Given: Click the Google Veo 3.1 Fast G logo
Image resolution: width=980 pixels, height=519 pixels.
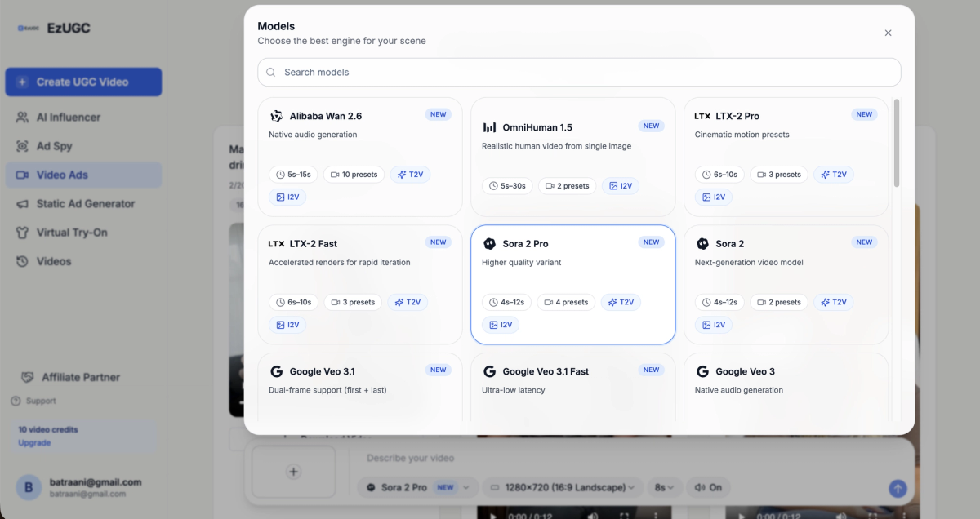Looking at the screenshot, I should [489, 371].
